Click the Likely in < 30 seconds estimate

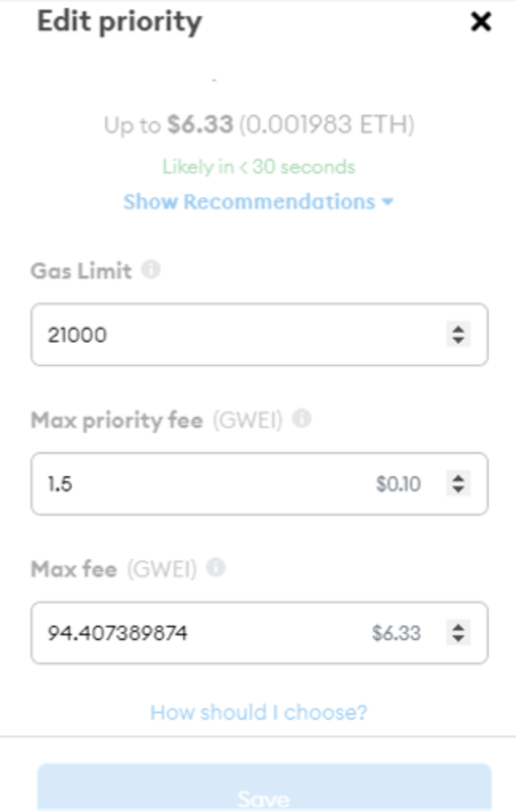pos(259,167)
